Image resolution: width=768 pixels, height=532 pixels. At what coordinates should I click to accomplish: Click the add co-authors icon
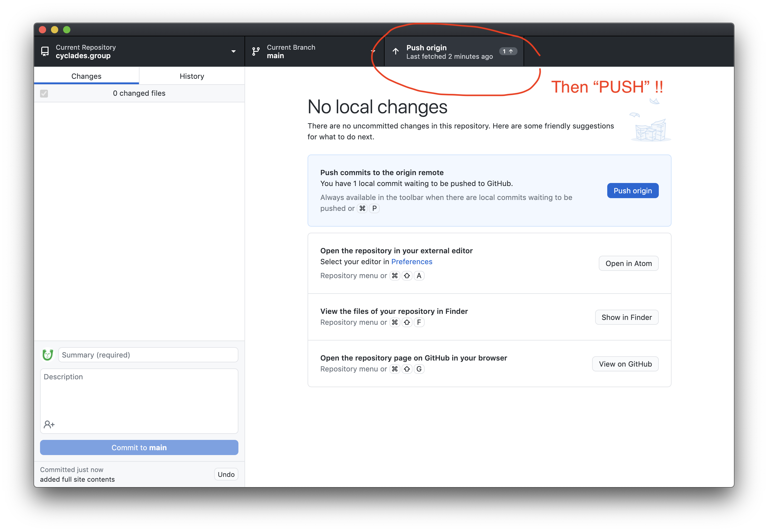click(49, 424)
